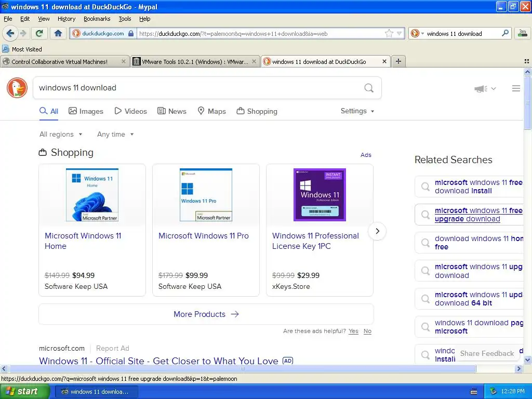Close the VMware Tools tab
532x399 pixels.
[x=254, y=61]
